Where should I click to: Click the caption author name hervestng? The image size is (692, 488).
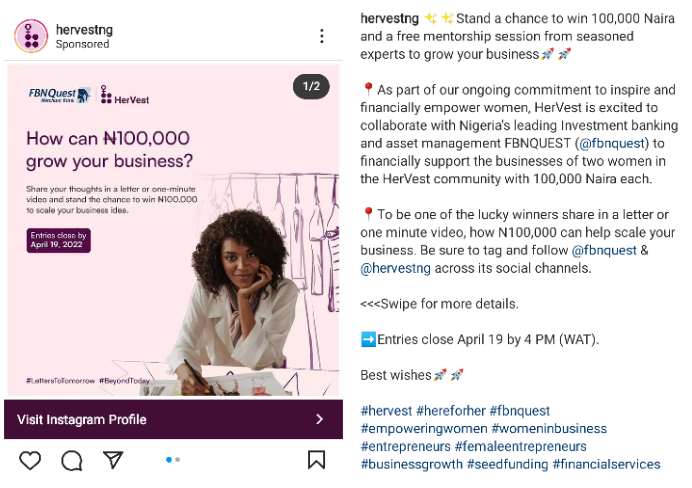[389, 18]
